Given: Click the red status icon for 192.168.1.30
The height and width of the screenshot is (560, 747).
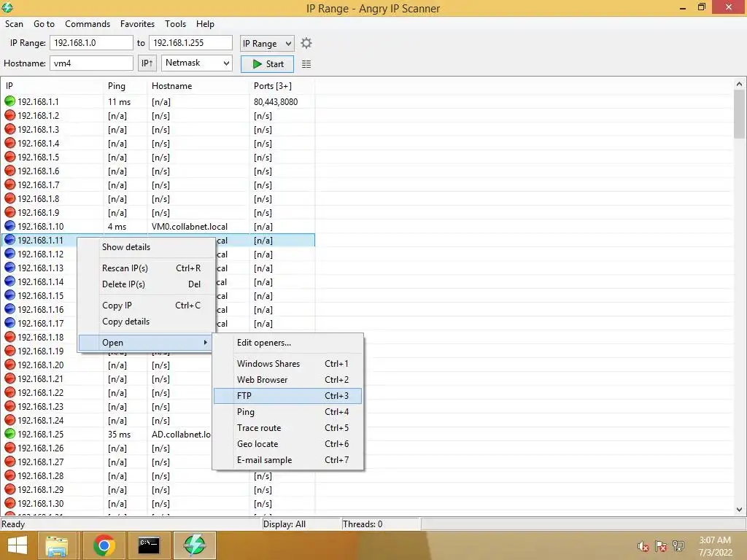Looking at the screenshot, I should 10,503.
